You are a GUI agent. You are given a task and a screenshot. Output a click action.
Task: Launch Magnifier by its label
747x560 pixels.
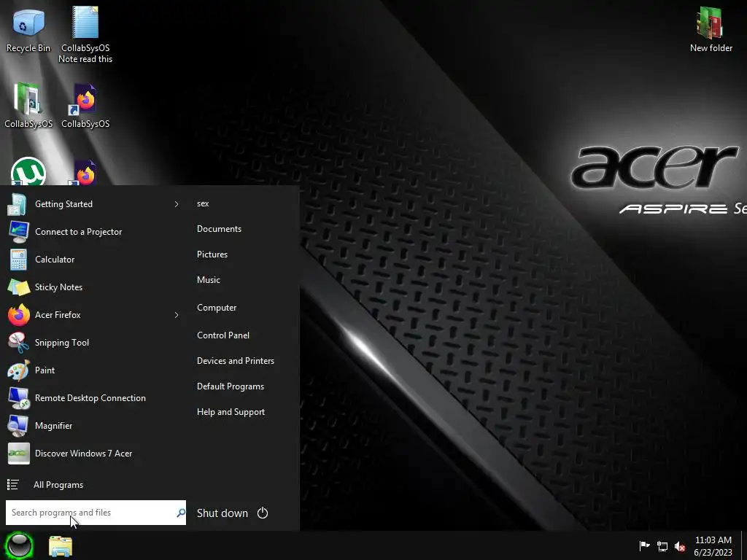54,426
